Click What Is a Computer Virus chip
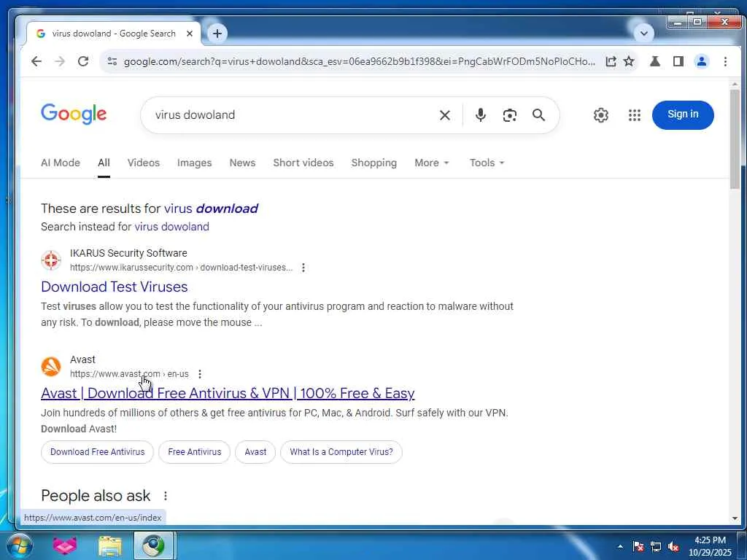This screenshot has width=747, height=560. 341,452
